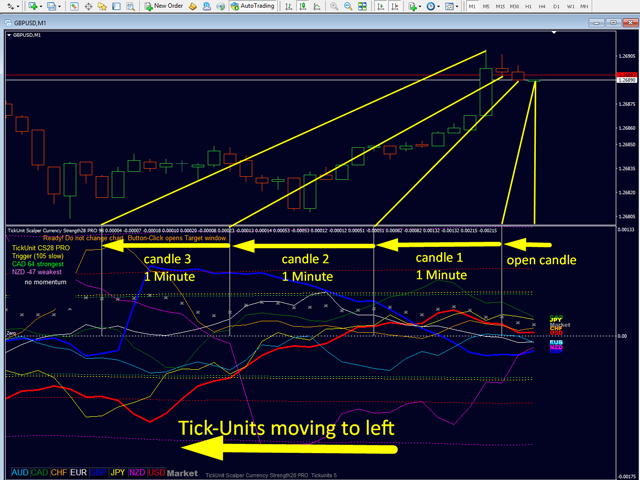The image size is (640, 480).
Task: Click the Periods clock icon
Action: click(431, 6)
